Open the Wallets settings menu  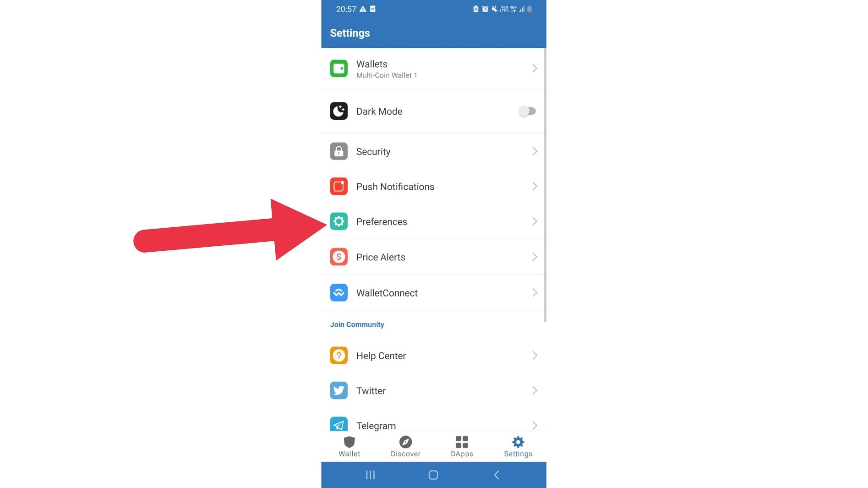point(434,69)
